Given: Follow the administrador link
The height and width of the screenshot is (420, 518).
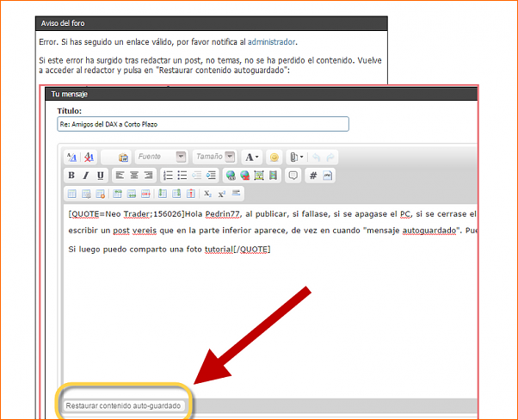Looking at the screenshot, I should 271,42.
